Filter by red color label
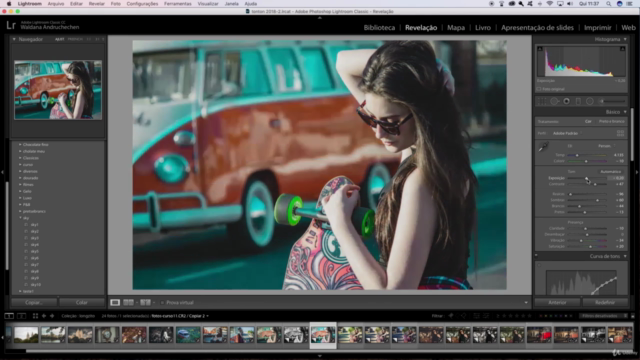The height and width of the screenshot is (360, 640). click(x=541, y=316)
